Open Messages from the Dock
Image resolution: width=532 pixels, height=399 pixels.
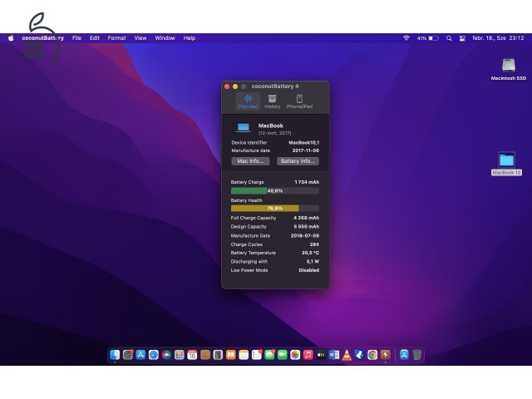coord(269,355)
